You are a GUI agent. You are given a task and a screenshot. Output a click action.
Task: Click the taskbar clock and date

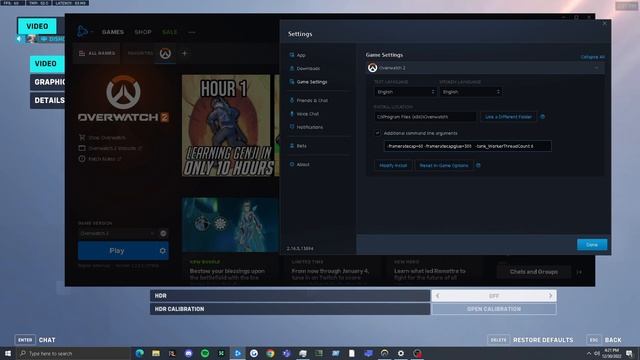(611, 353)
